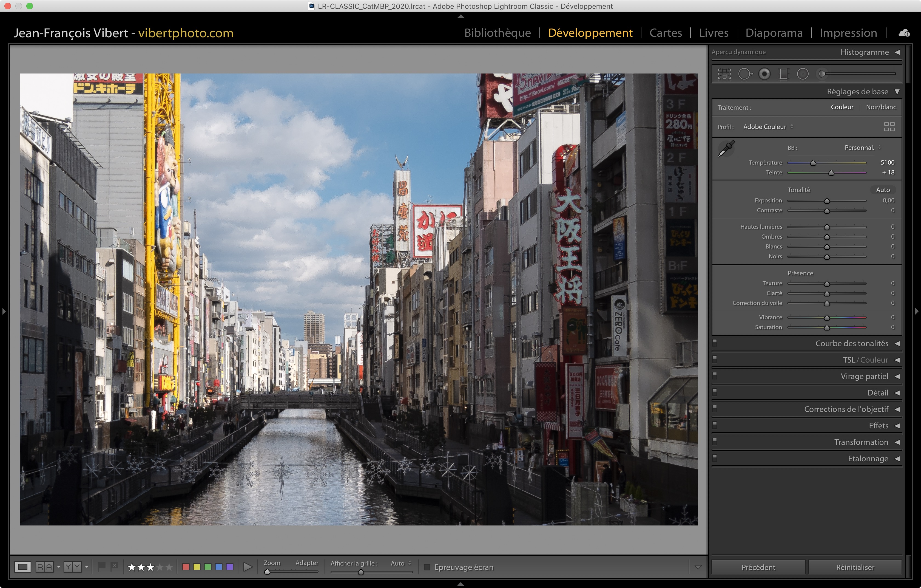Screen dimensions: 921x588
Task: Open the profile browser grid icon
Action: click(x=889, y=127)
